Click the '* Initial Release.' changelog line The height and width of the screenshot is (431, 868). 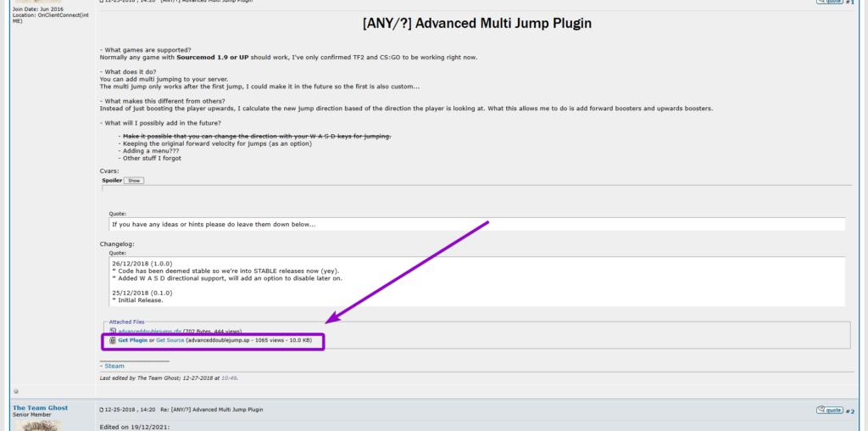pyautogui.click(x=138, y=300)
